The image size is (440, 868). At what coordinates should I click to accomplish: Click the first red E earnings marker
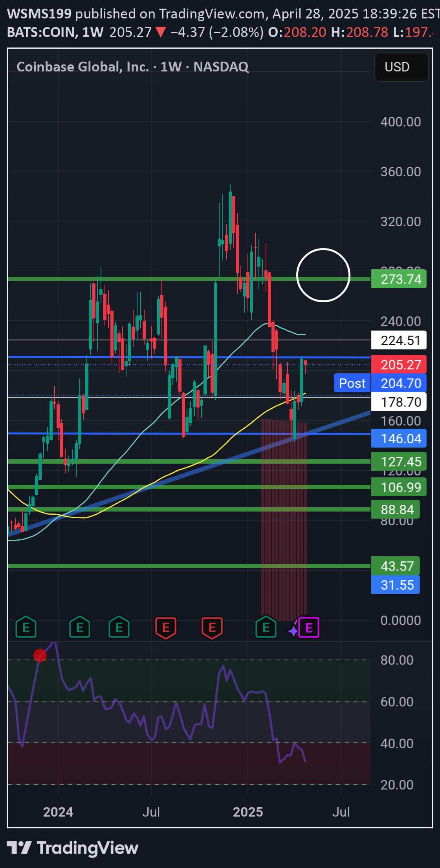coord(166,628)
